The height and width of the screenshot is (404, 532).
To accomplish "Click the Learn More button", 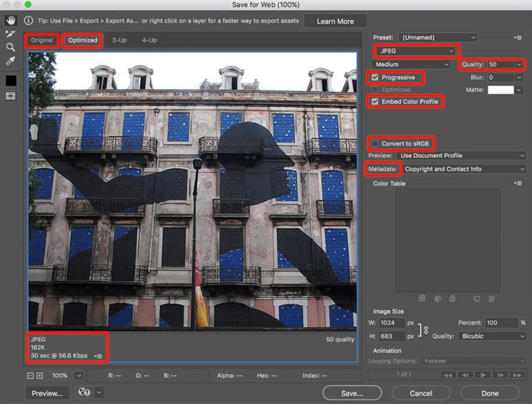I will 335,21.
